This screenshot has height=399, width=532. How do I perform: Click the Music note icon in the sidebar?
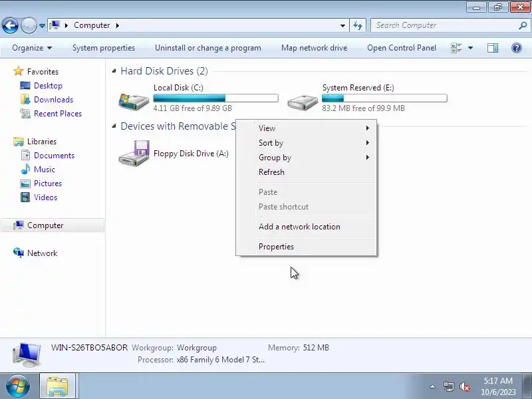(x=25, y=169)
